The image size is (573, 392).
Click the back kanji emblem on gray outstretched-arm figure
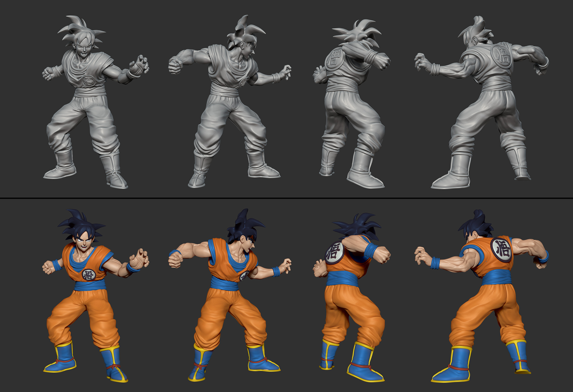tap(502, 56)
